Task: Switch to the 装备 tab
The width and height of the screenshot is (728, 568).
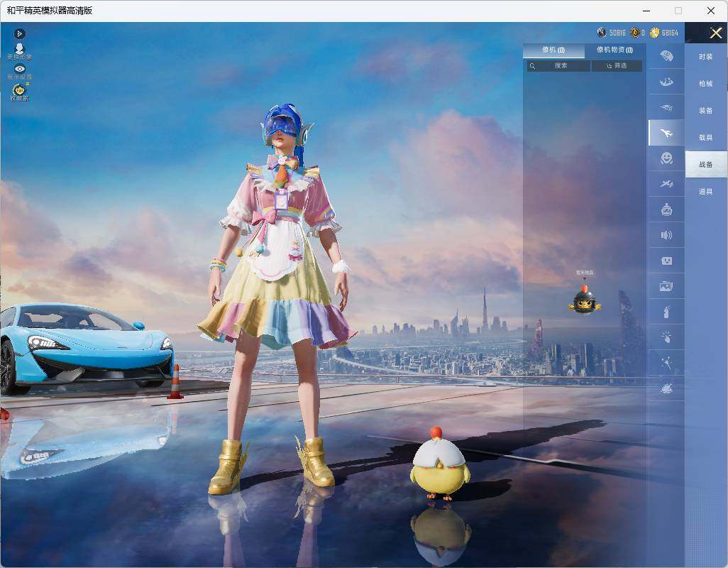Action: (x=706, y=111)
